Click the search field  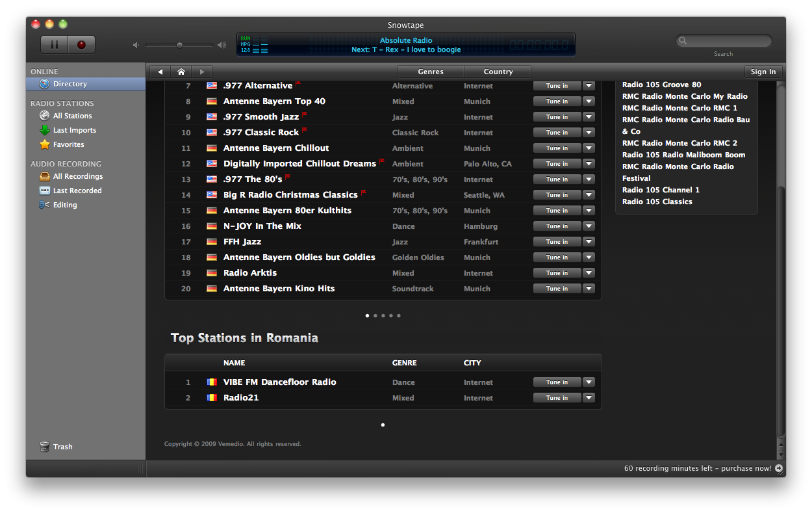click(x=724, y=41)
